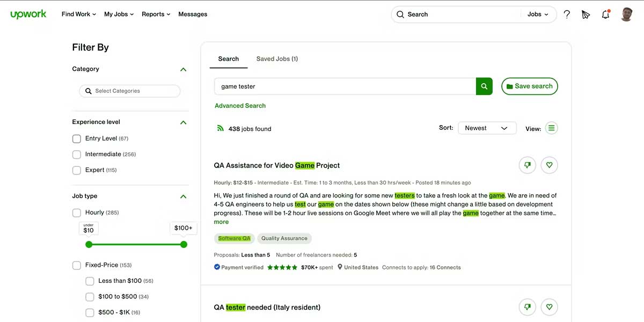Click the profile avatar
This screenshot has width=644, height=322.
pyautogui.click(x=626, y=14)
